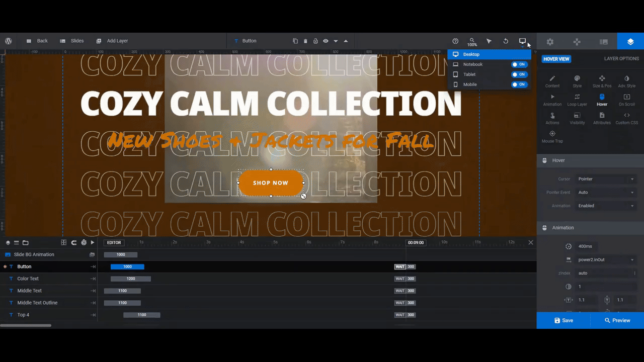Screen dimensions: 644x362
Task: Open the Slides menu
Action: pos(71,41)
